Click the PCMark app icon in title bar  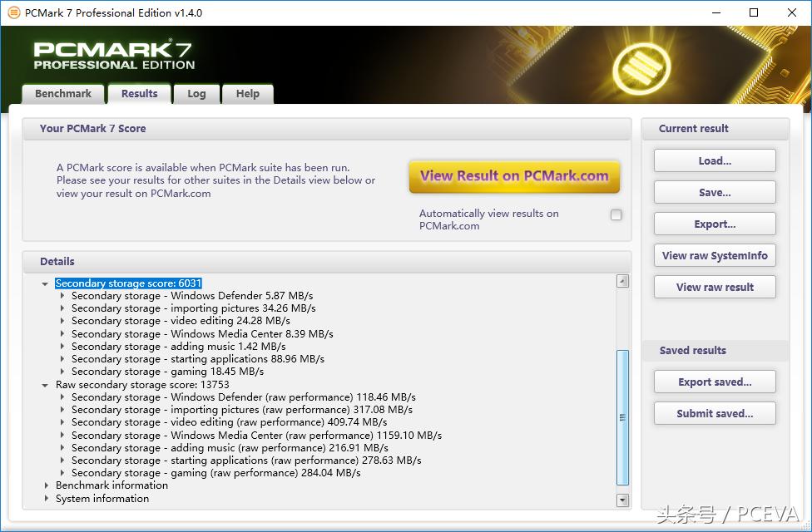pos(14,12)
